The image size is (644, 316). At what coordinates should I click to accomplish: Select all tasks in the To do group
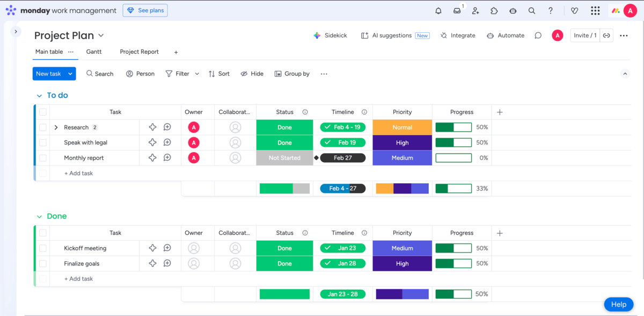pos(42,112)
